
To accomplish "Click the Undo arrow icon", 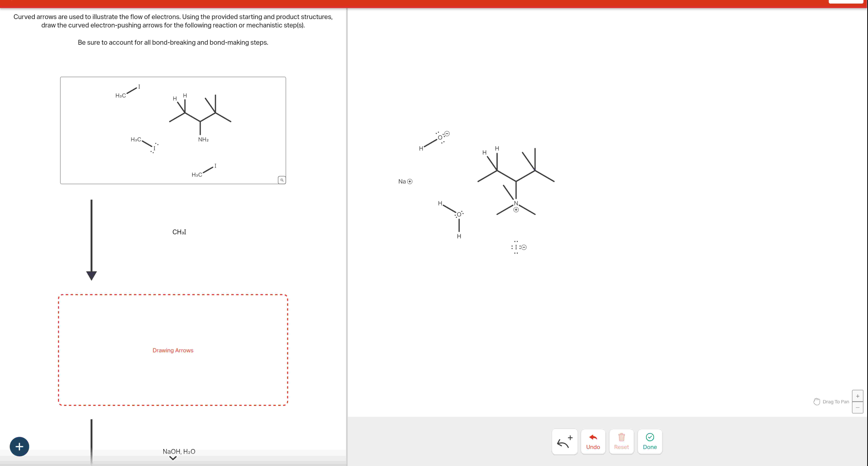I will coord(593,437).
